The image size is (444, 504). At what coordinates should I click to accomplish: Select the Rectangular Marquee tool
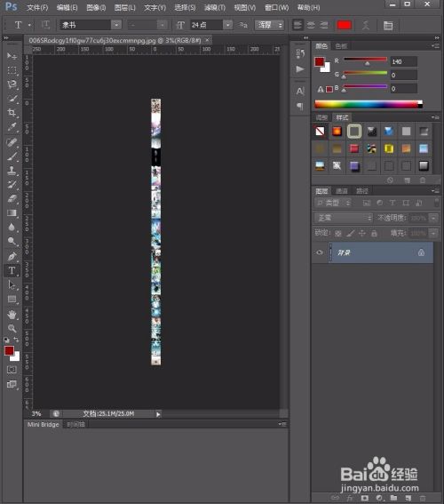pyautogui.click(x=12, y=70)
